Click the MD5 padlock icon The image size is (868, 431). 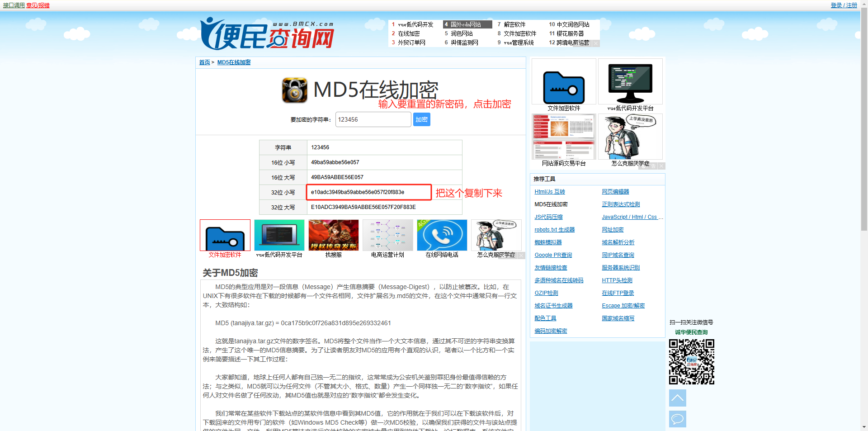click(294, 90)
